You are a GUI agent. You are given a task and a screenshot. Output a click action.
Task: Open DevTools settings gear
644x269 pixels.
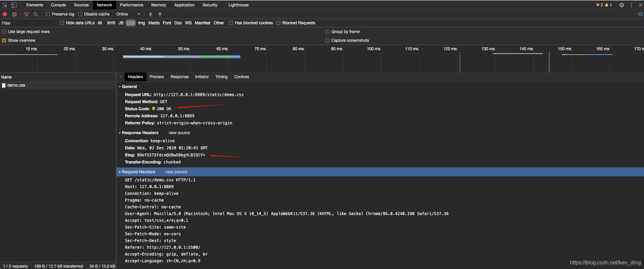coord(622,5)
